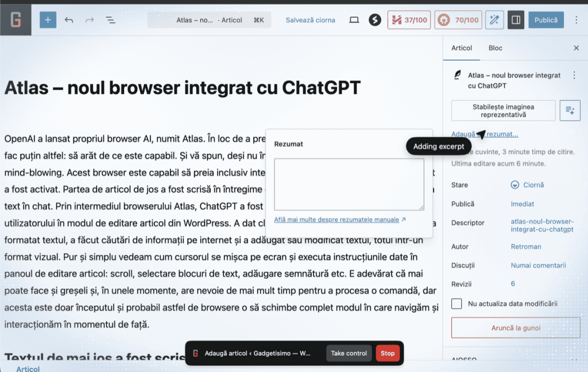Image resolution: width=588 pixels, height=372 pixels.
Task: Open article actions menu beside the title
Action: pos(574,75)
